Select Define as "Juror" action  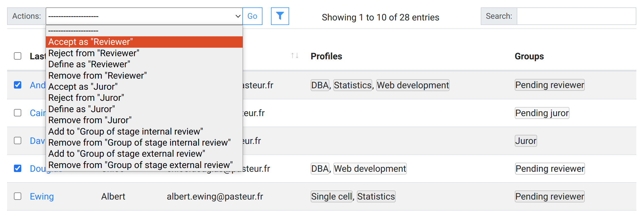tap(82, 109)
